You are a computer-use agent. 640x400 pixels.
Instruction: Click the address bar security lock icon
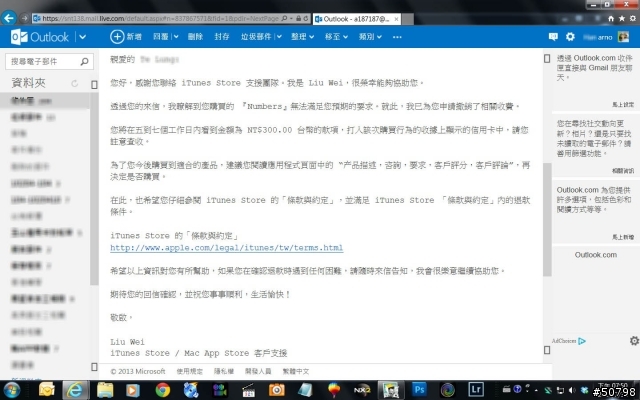pos(298,18)
